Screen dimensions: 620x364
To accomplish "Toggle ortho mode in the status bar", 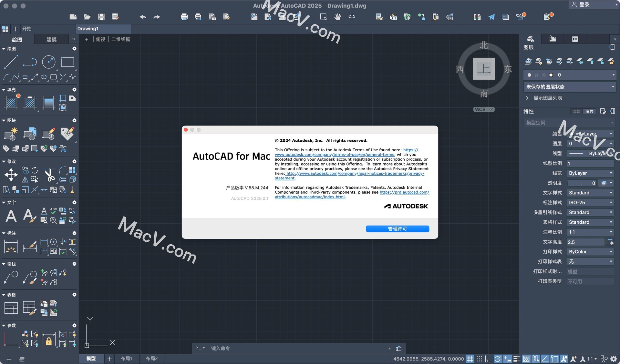I will 489,359.
